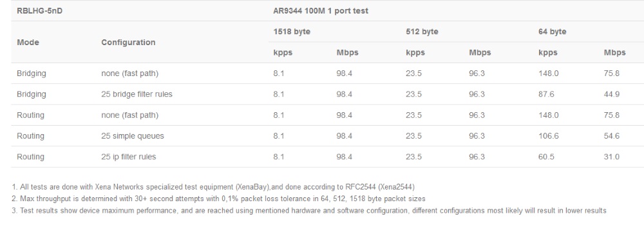
Task: Click the kpps header under 1518 byte
Action: [x=283, y=53]
